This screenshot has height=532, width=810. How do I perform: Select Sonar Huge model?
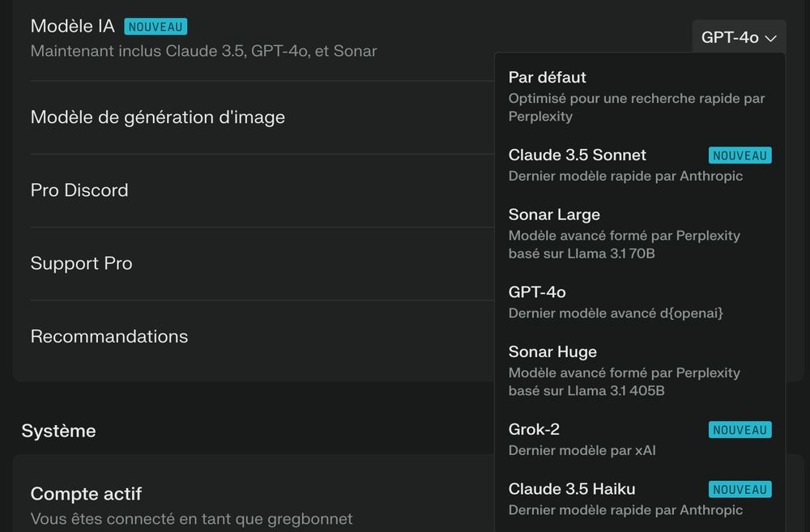[640, 371]
